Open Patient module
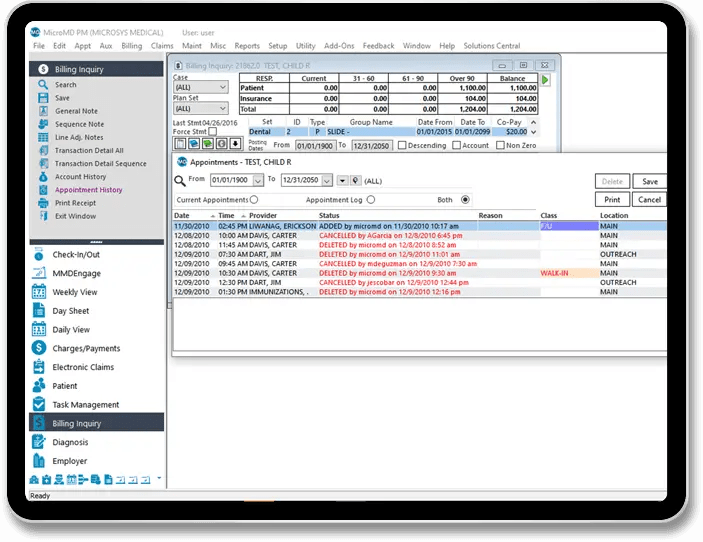Image resolution: width=703 pixels, height=542 pixels. [65, 386]
